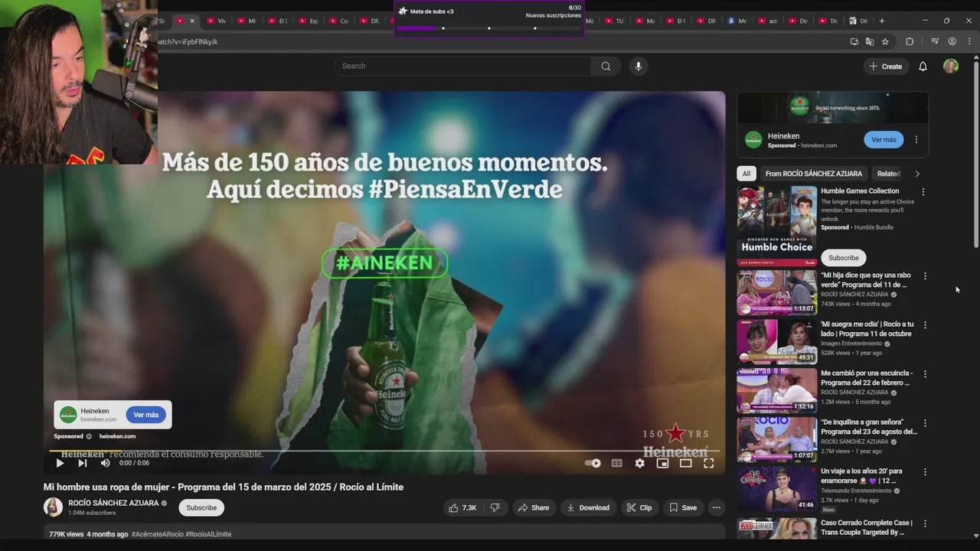Open player settings gear
Viewport: 980px width, 551px height.
pyautogui.click(x=639, y=463)
